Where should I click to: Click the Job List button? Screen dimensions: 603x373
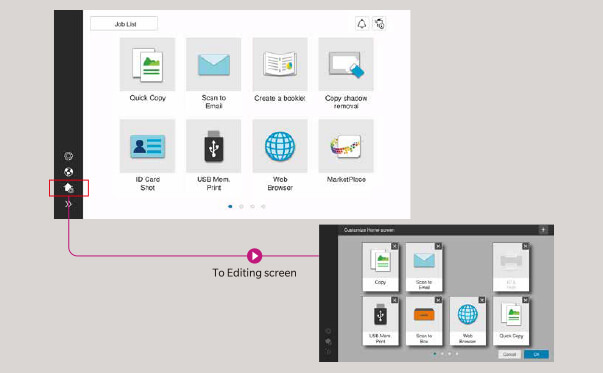[124, 24]
